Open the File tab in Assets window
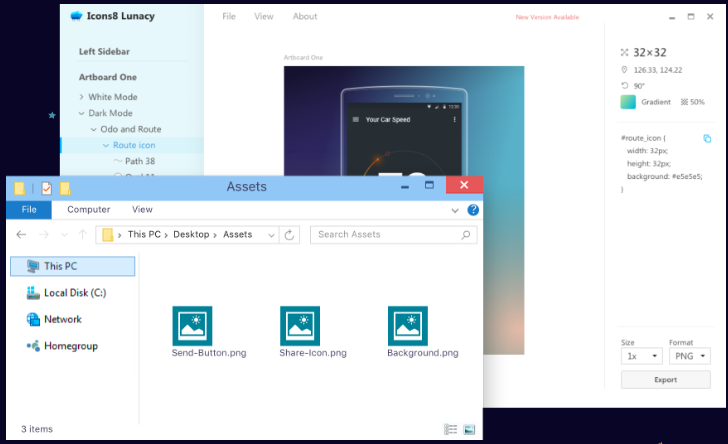Image resolution: width=728 pixels, height=444 pixels. (29, 209)
